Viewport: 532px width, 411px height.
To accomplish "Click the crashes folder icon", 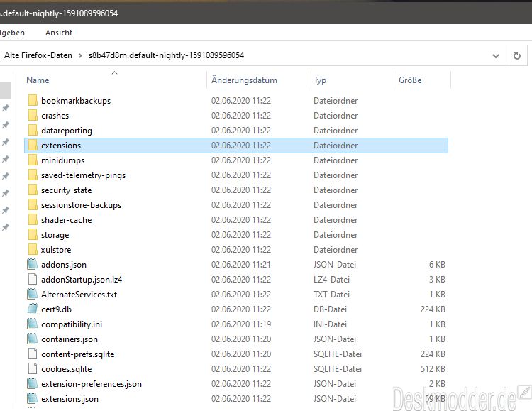I will pyautogui.click(x=33, y=116).
